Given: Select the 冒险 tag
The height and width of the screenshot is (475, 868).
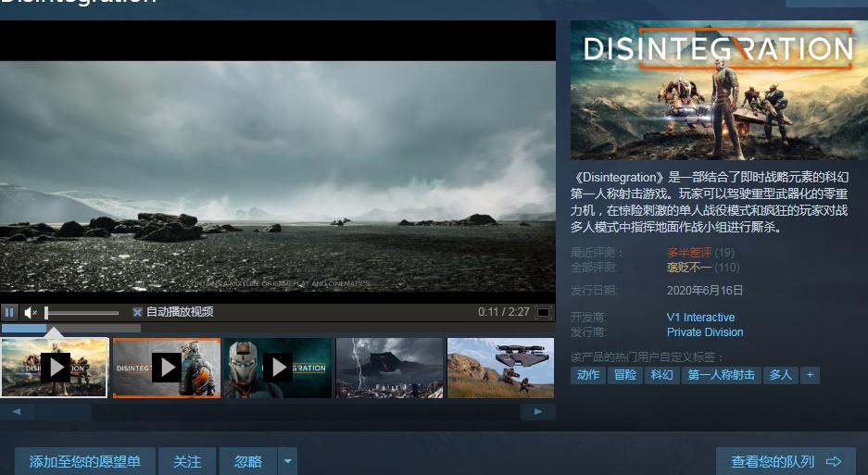Looking at the screenshot, I should (x=625, y=375).
